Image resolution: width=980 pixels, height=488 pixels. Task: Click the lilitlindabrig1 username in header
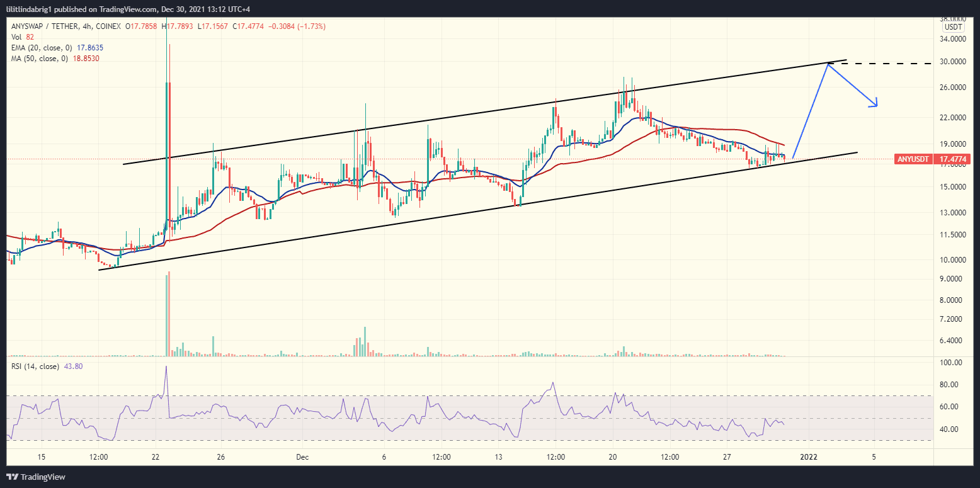[30, 9]
